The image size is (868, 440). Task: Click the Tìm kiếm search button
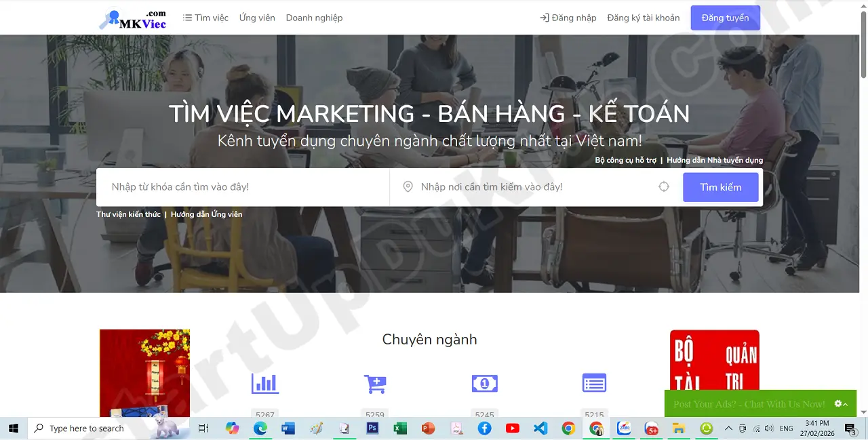pos(720,187)
